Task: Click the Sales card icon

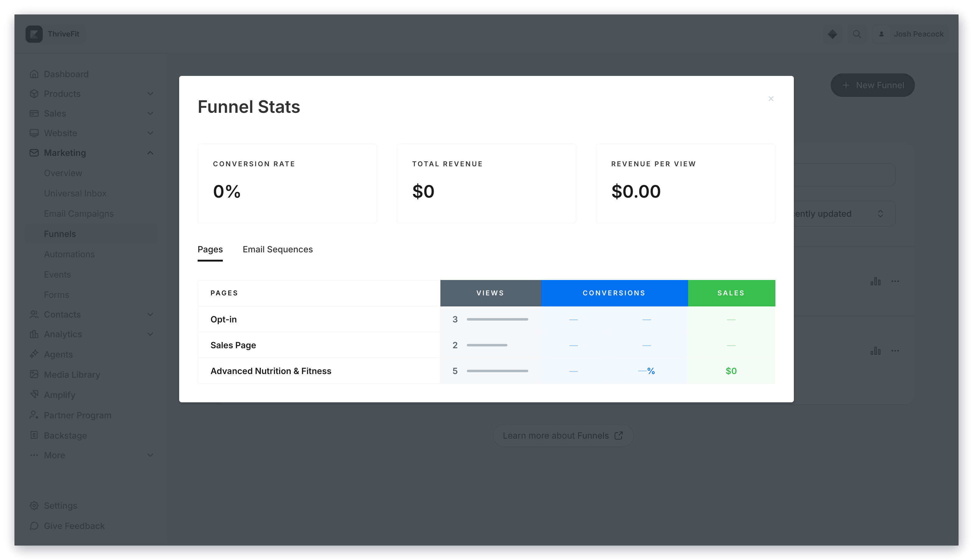Action: (34, 113)
